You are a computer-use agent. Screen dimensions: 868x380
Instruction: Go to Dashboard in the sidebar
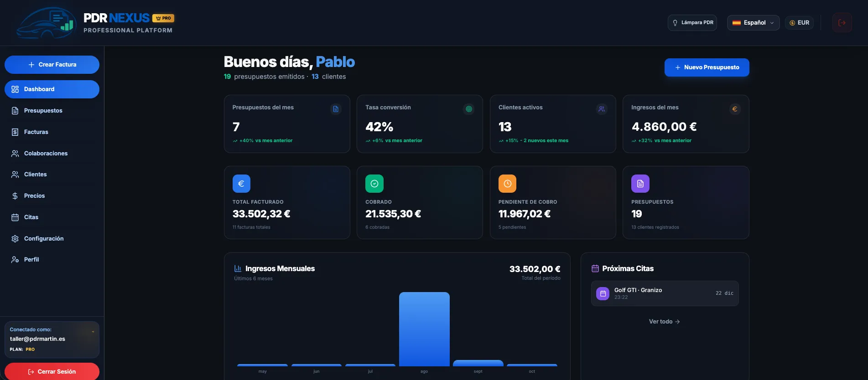pos(52,89)
